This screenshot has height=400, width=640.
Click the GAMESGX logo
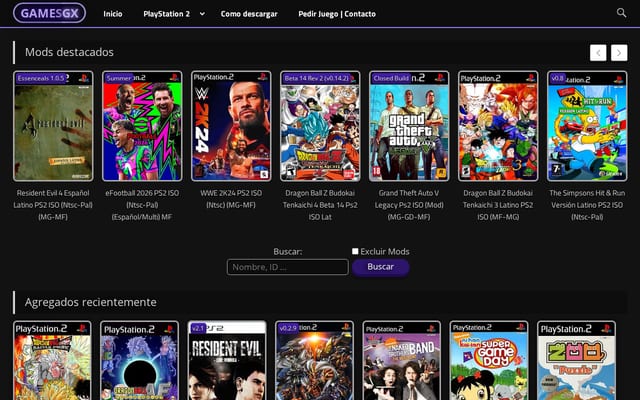(49, 13)
